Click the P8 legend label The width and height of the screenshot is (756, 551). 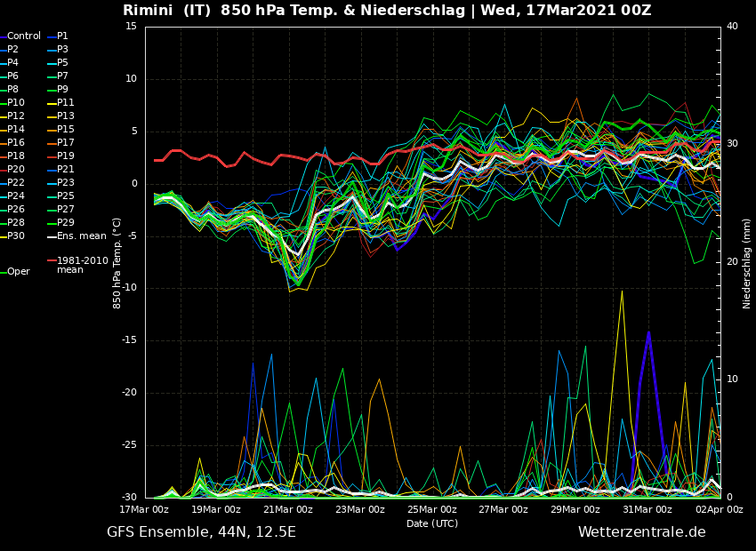[x=12, y=89]
